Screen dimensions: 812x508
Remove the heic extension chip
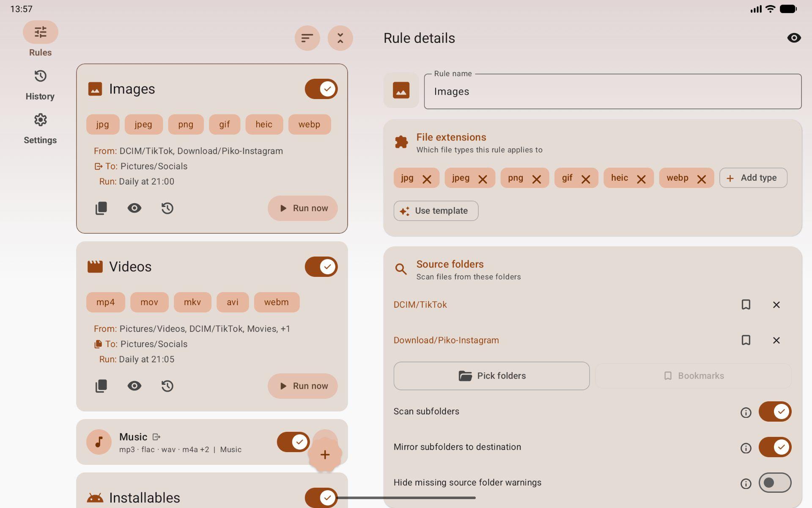[x=641, y=179]
